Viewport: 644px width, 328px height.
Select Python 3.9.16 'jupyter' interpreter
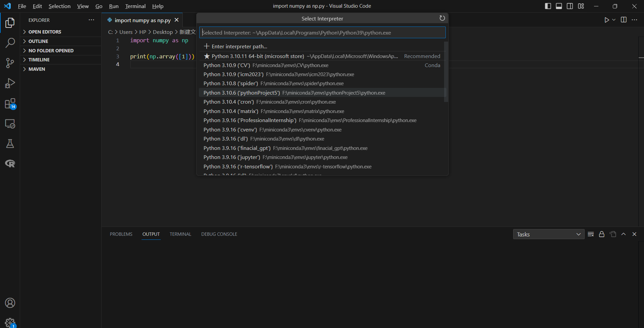(322, 157)
